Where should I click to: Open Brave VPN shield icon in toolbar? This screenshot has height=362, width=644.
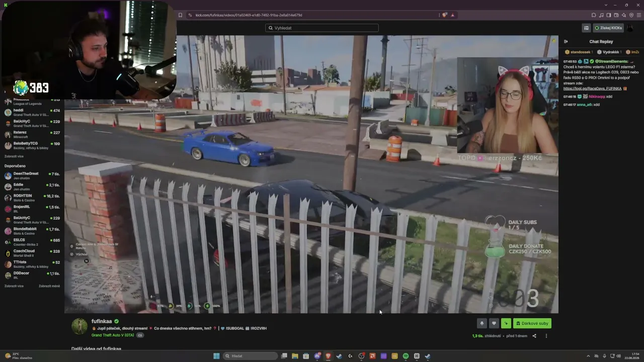[631, 15]
